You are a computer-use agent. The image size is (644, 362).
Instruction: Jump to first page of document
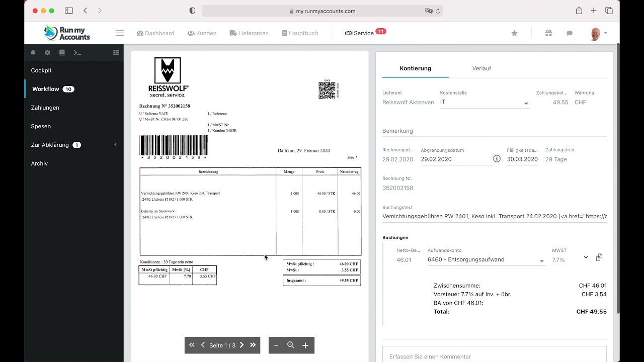(x=192, y=345)
